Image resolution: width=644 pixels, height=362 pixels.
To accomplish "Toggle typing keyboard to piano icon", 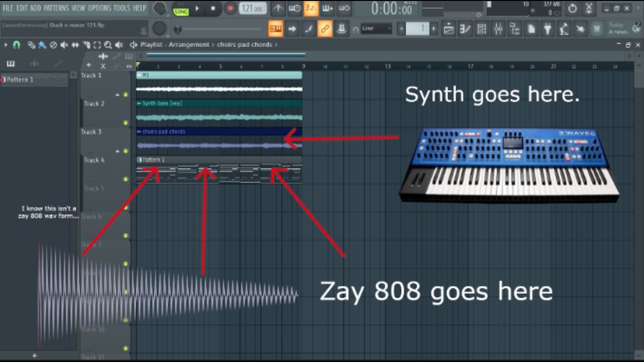I will (x=275, y=29).
